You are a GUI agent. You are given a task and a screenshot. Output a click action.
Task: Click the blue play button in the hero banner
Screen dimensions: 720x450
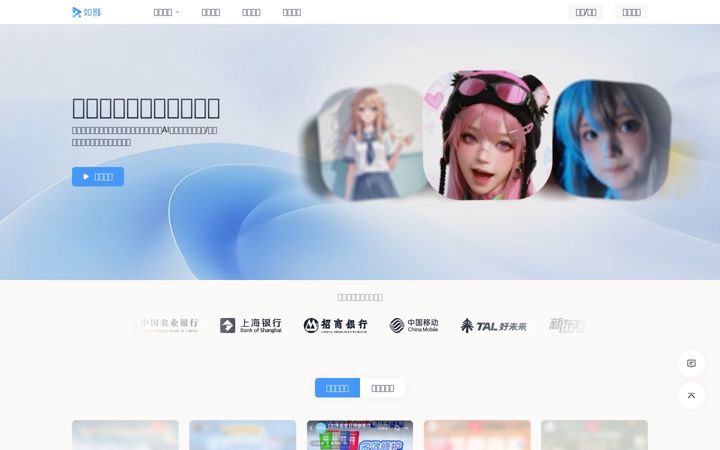pyautogui.click(x=98, y=177)
